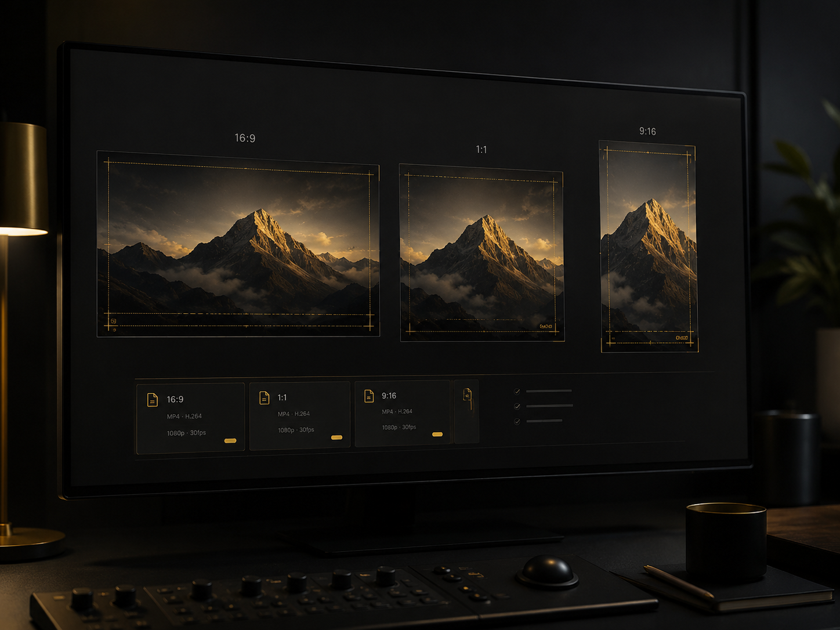Click "1080p · 30fps" on the 9:16 card
Screen dimensions: 840x630
point(399,428)
